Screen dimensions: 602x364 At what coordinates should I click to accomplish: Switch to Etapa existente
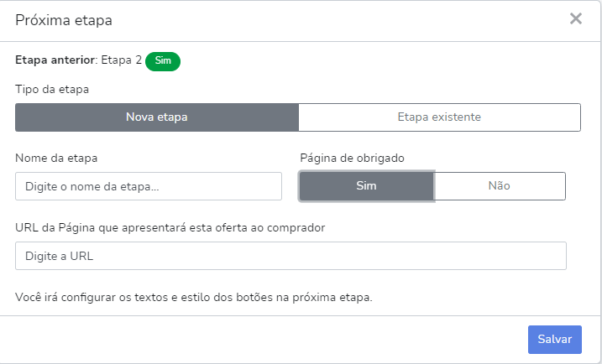click(439, 117)
